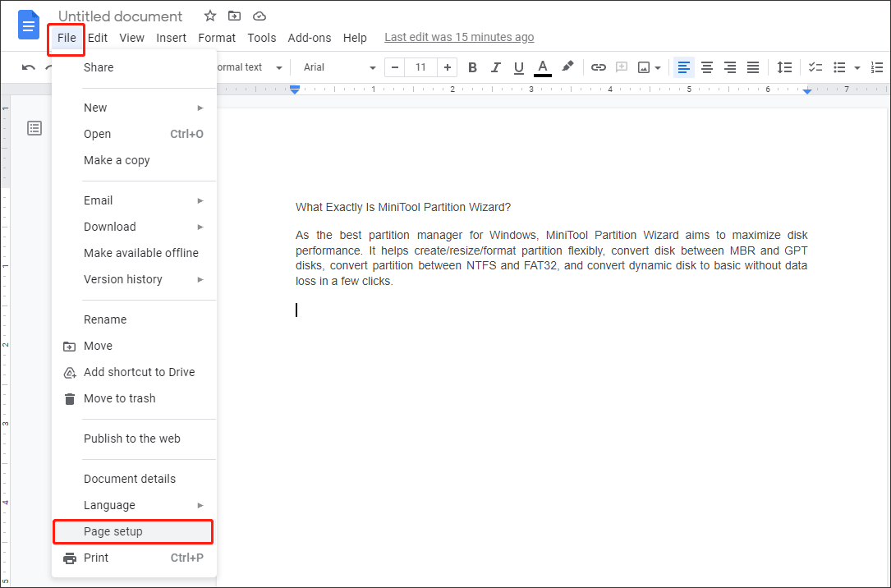Click the insert image icon
Screen dimensions: 891x588
tap(644, 67)
